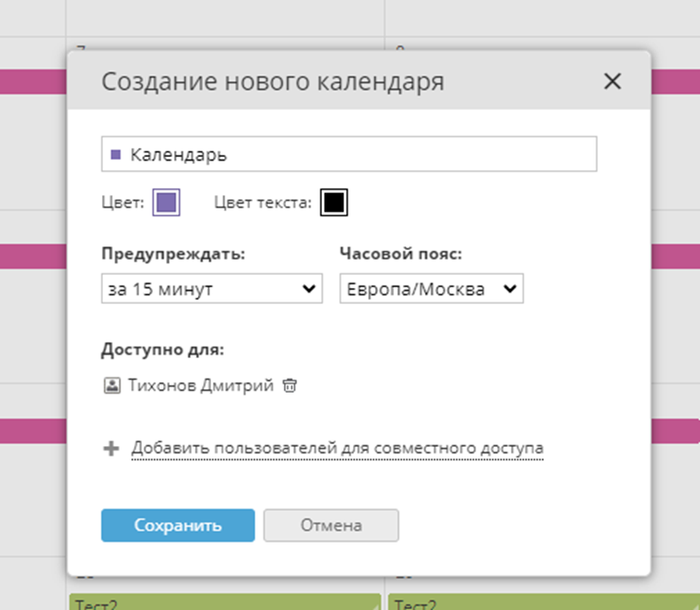Screen dimensions: 700x610
Task: Click the 'Доступно для:' section heading
Action: pos(162,349)
